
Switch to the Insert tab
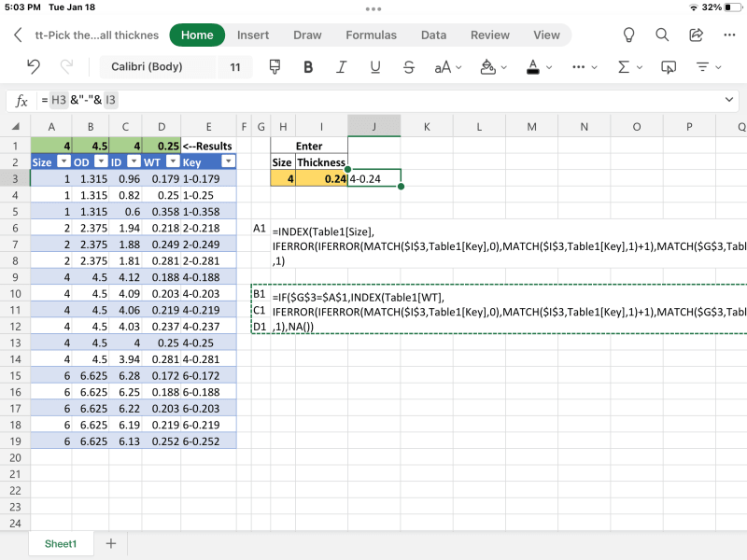(x=253, y=35)
